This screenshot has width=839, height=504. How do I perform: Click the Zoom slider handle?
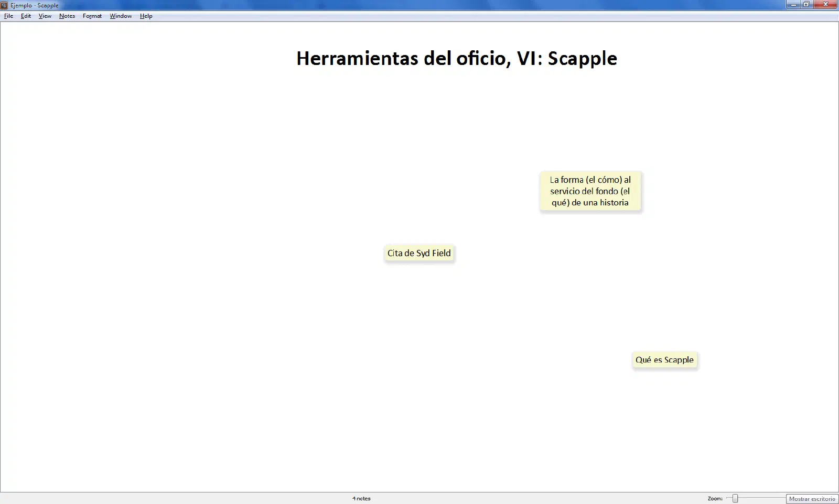pos(735,498)
